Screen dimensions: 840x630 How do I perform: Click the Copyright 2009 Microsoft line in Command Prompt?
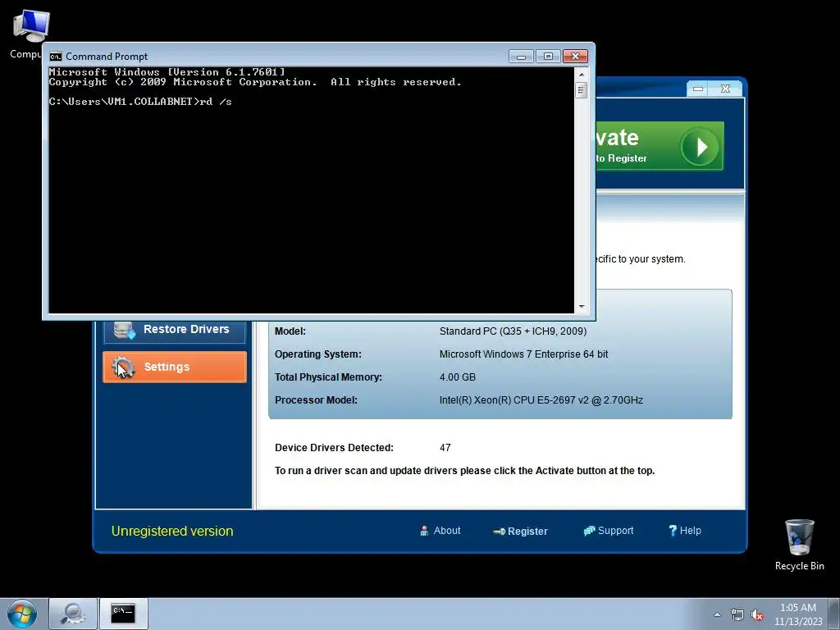(x=255, y=82)
